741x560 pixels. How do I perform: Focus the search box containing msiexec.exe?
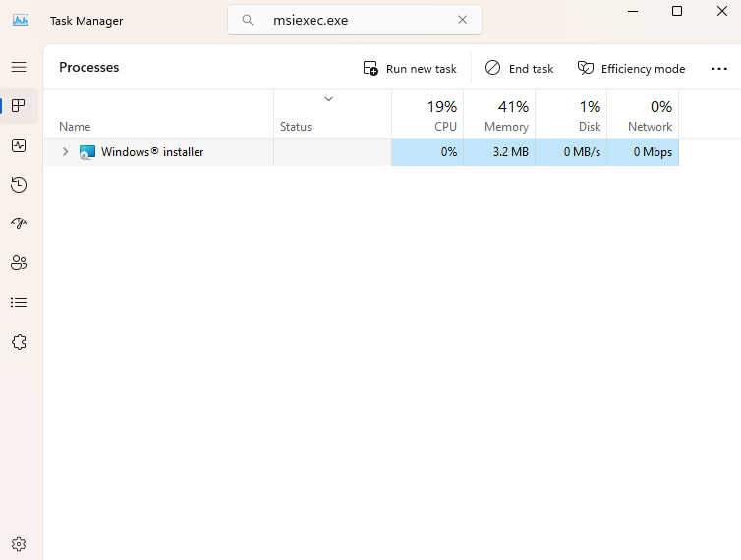pyautogui.click(x=355, y=20)
